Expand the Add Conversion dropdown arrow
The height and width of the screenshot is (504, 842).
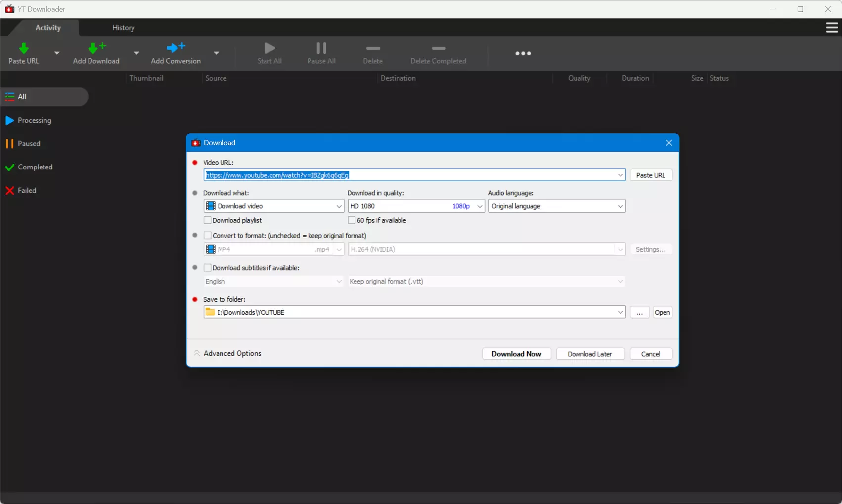click(x=216, y=53)
